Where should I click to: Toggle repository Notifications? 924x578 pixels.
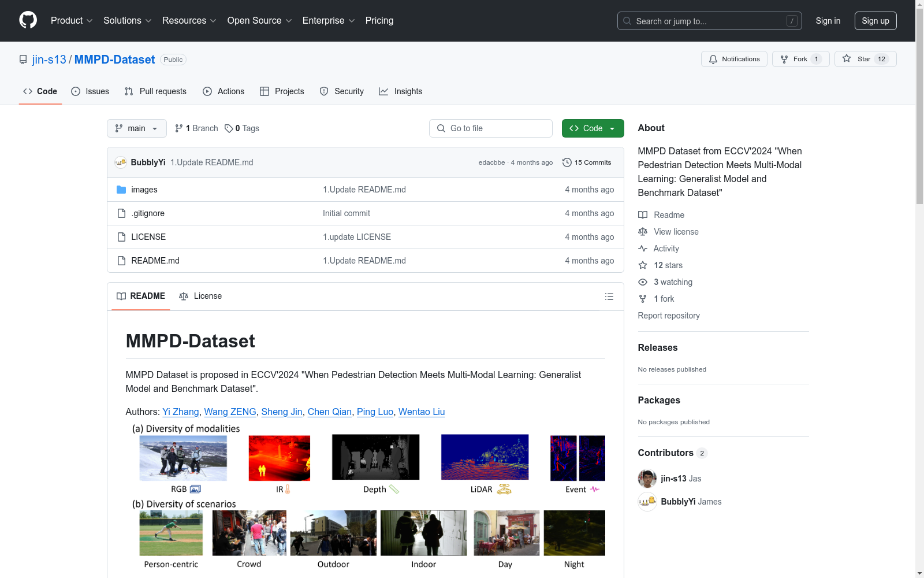point(734,58)
